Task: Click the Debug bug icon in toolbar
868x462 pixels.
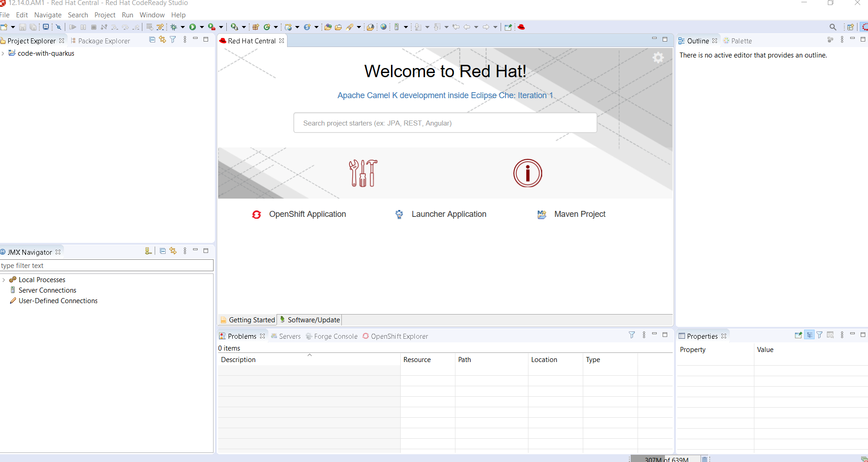Action: (x=174, y=27)
